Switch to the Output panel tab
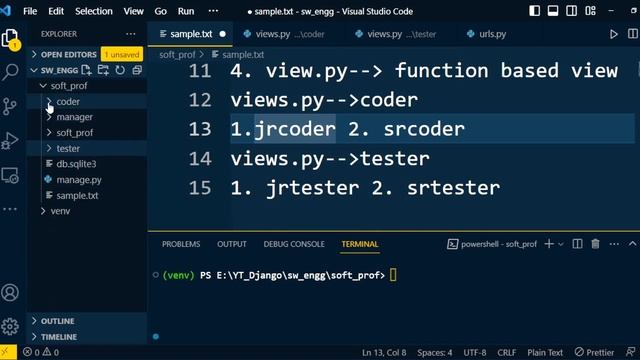Viewport: 640px width, 360px height. click(231, 244)
